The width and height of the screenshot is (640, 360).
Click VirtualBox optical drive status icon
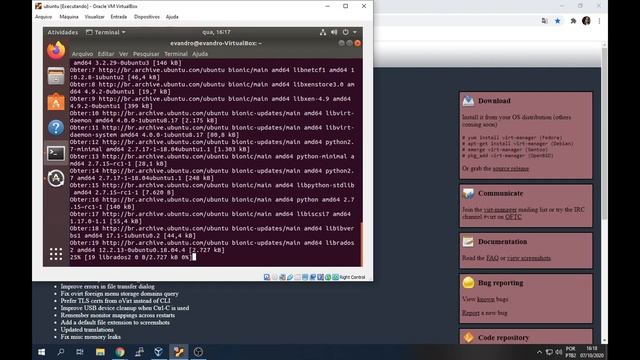click(x=275, y=277)
